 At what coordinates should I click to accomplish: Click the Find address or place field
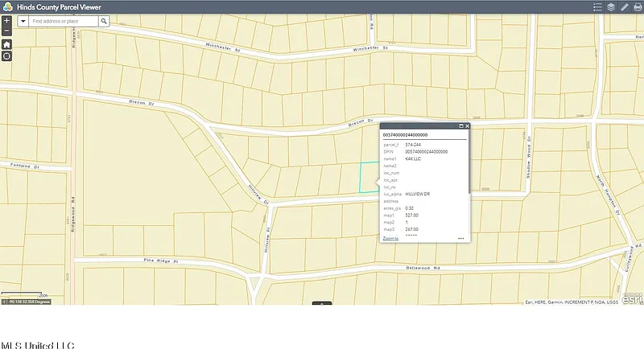(63, 22)
